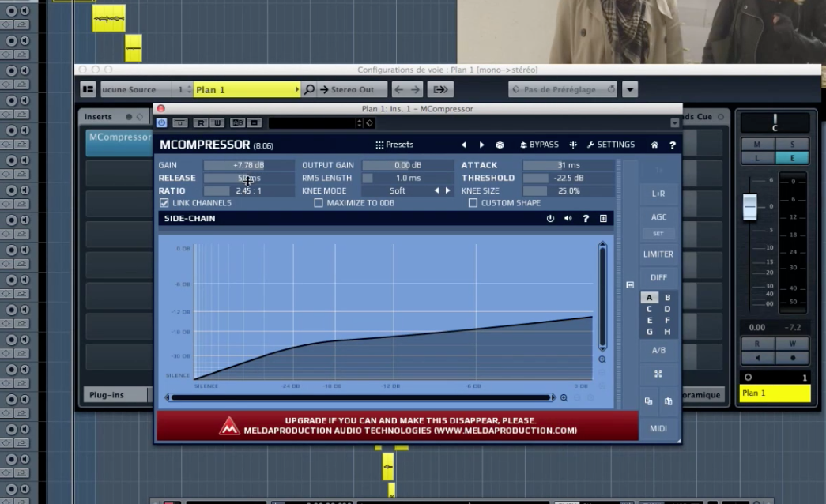This screenshot has width=826, height=504.
Task: Select preset slot D
Action: (667, 309)
